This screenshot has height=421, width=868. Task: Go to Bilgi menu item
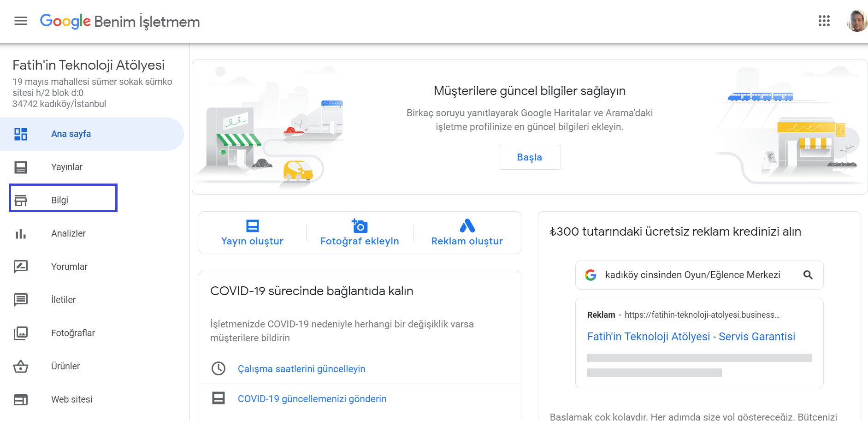pos(60,200)
